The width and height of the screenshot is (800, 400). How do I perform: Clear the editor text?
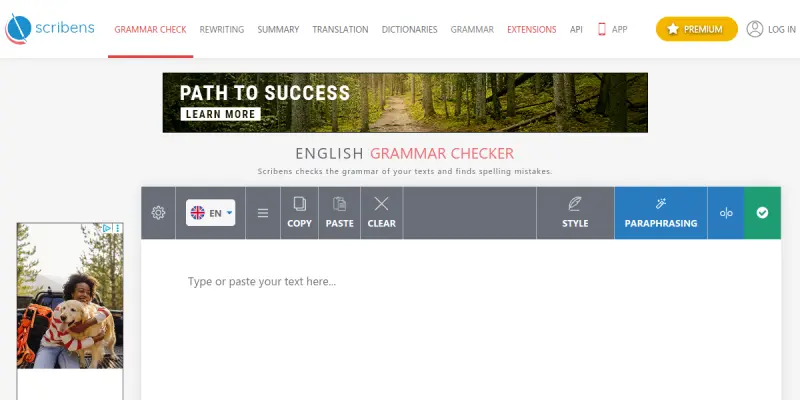[x=382, y=213]
